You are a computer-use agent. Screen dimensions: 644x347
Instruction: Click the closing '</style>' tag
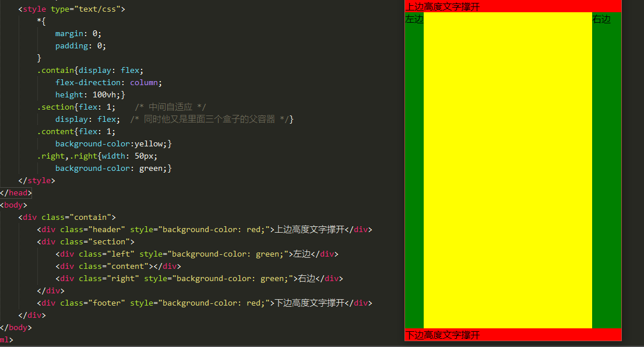click(x=37, y=180)
